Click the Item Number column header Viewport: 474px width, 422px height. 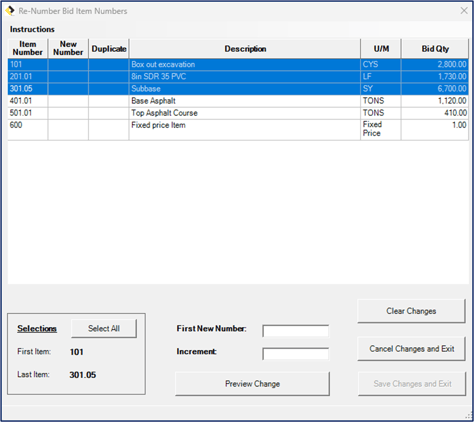(x=28, y=49)
